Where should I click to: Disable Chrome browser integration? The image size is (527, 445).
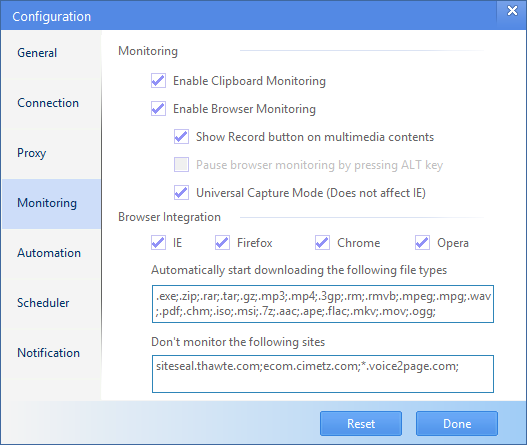(322, 243)
